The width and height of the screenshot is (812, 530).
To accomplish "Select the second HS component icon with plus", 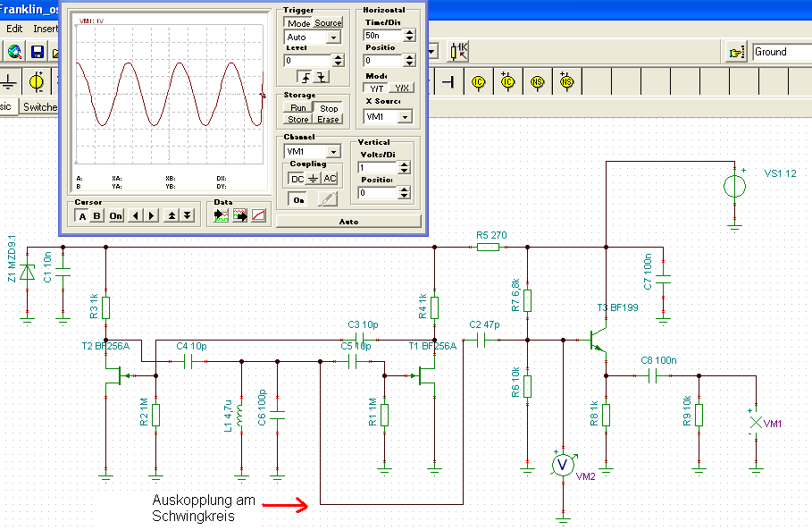I will 566,81.
